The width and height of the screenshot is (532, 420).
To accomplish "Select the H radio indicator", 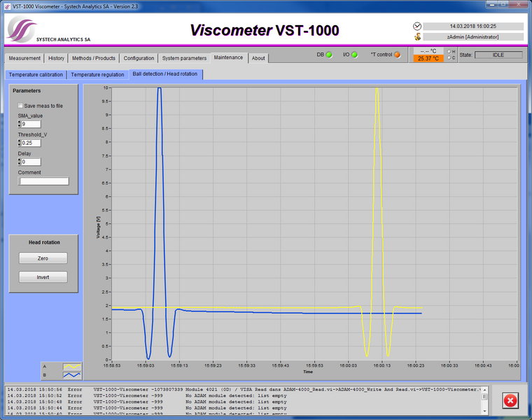I will pyautogui.click(x=449, y=52).
